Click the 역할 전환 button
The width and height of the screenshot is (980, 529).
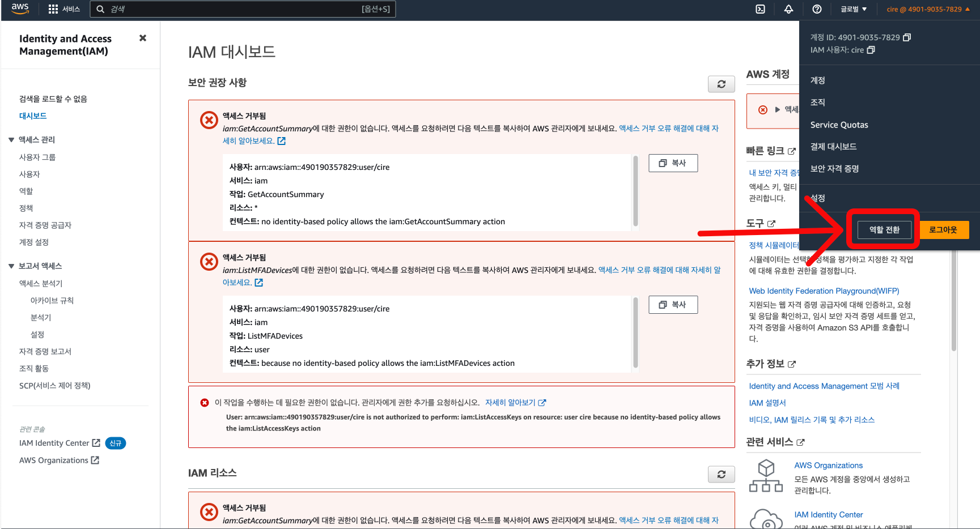(x=884, y=229)
